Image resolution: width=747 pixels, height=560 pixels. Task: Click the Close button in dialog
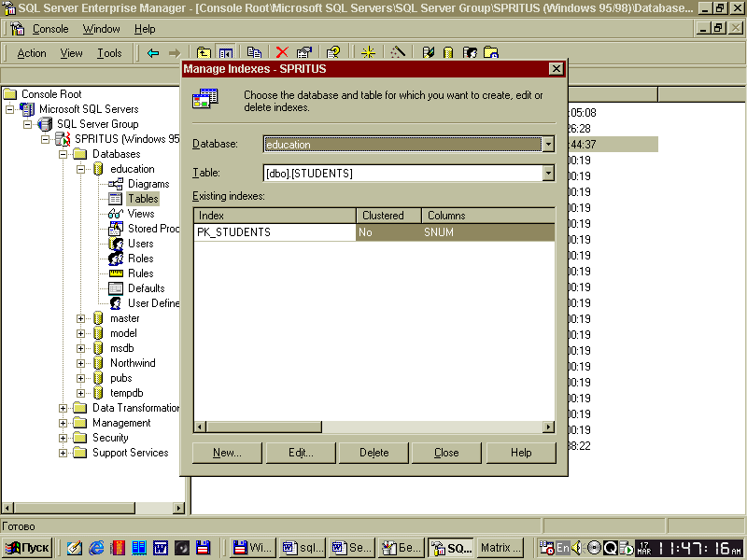[446, 453]
